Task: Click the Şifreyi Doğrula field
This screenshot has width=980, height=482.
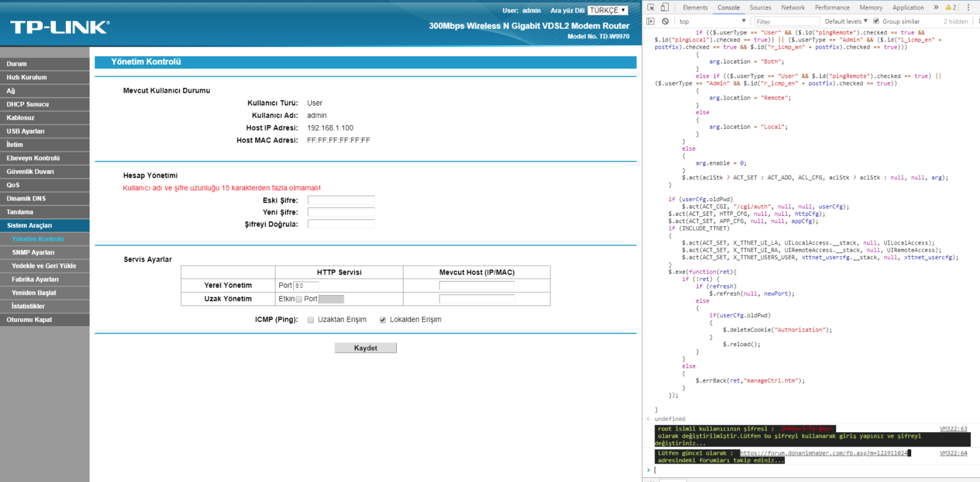Action: coord(341,224)
